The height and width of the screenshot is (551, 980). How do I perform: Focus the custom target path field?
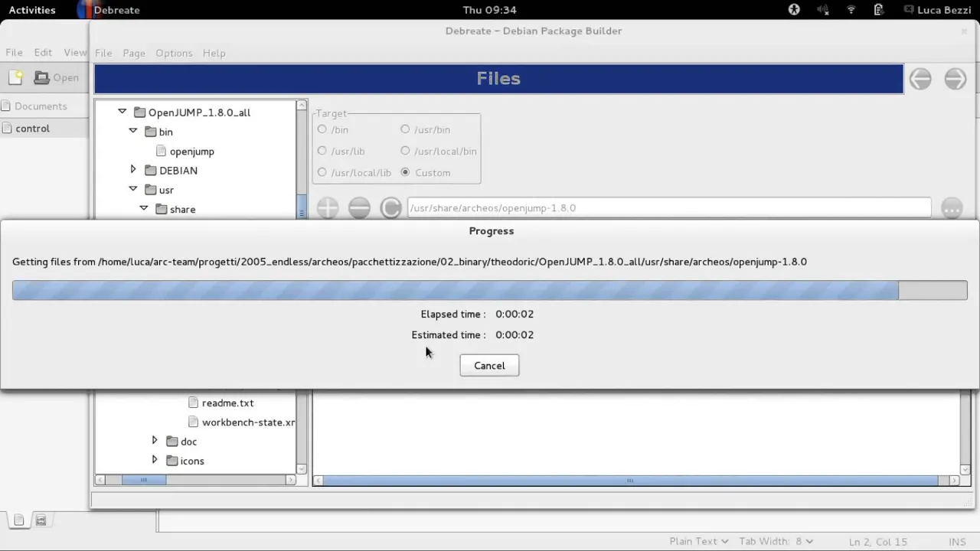(x=669, y=208)
